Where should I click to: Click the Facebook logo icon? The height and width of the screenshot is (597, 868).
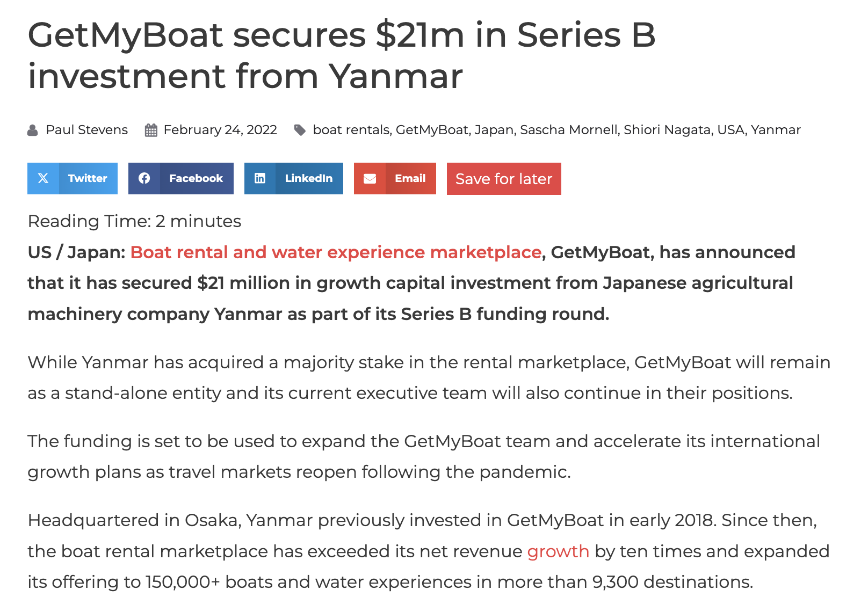click(x=144, y=178)
